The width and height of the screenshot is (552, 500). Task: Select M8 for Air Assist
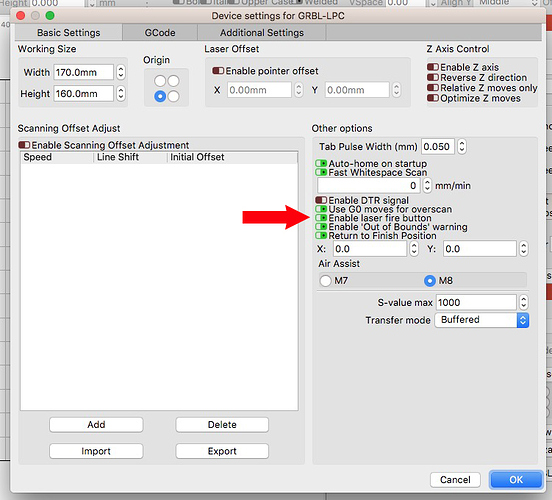pos(429,281)
